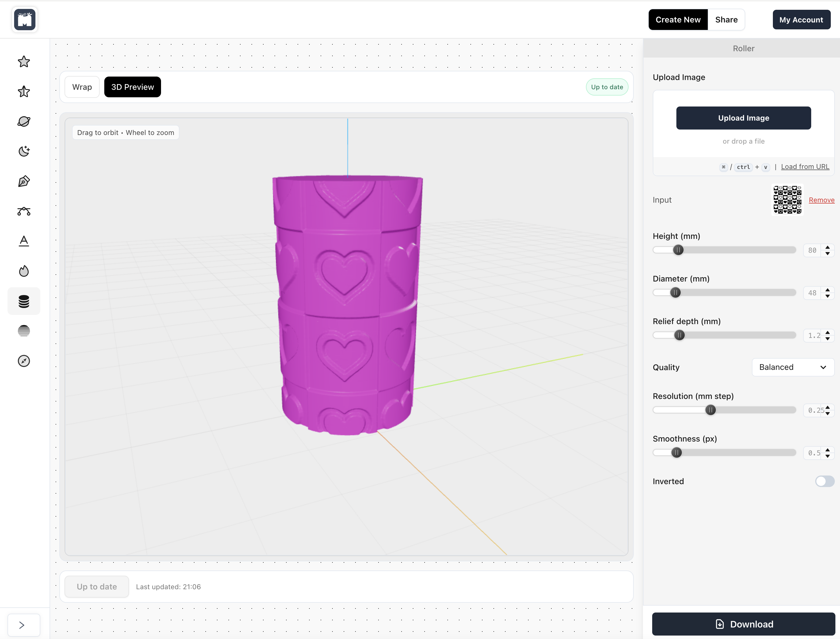The width and height of the screenshot is (840, 639).
Task: Click the compass icon in sidebar
Action: 24,361
